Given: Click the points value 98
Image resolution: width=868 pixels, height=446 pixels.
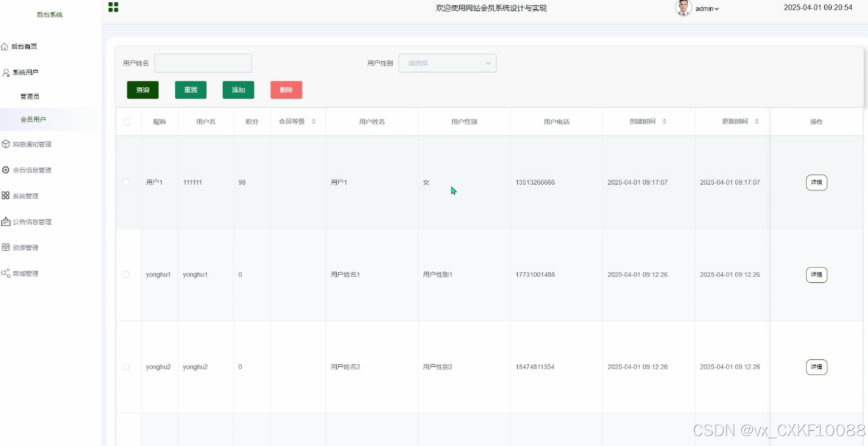Looking at the screenshot, I should [x=242, y=182].
